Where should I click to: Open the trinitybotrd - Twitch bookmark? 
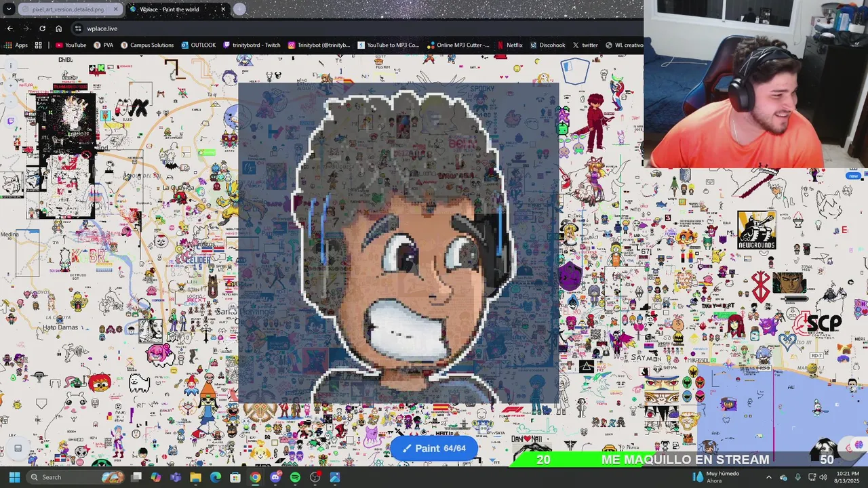[x=252, y=45]
